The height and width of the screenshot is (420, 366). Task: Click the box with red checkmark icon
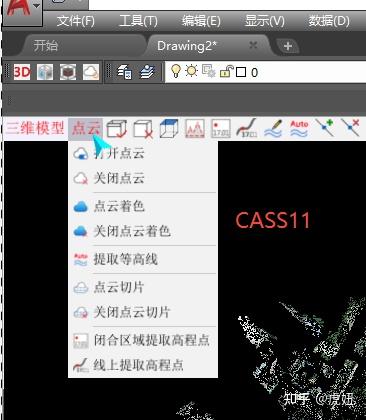pos(117,129)
